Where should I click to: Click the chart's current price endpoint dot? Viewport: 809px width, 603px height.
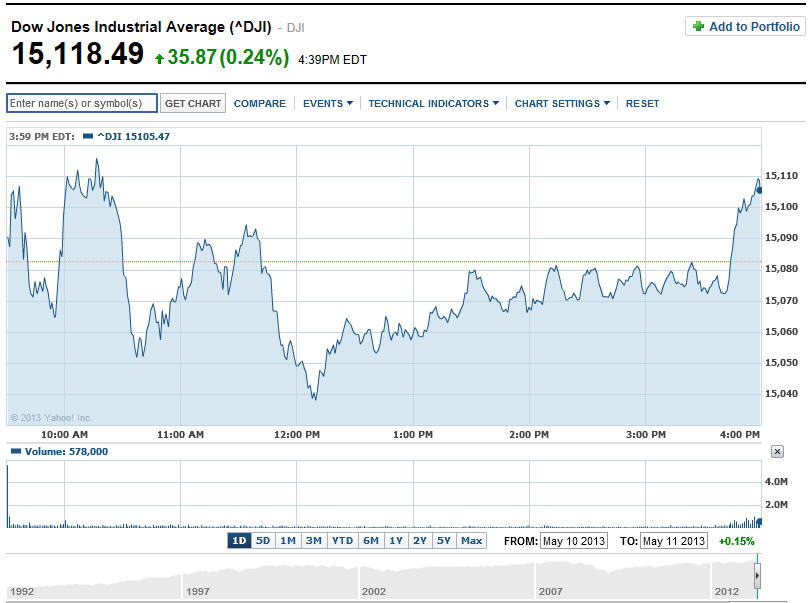click(759, 189)
